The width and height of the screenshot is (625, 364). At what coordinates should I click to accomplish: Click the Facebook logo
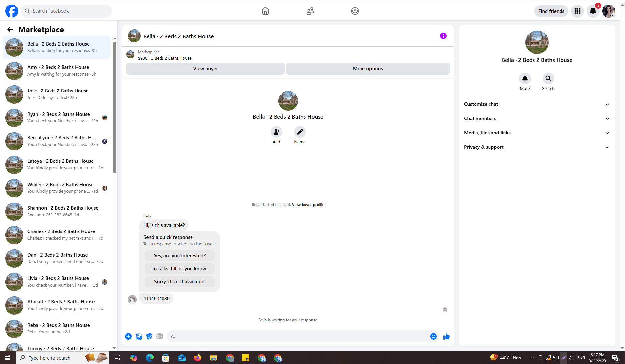tap(12, 11)
